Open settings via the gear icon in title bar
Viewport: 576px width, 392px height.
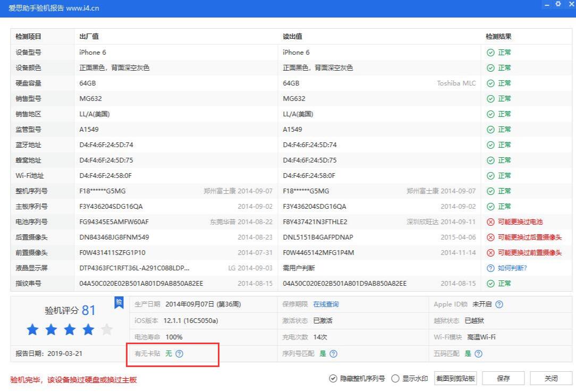pos(558,4)
